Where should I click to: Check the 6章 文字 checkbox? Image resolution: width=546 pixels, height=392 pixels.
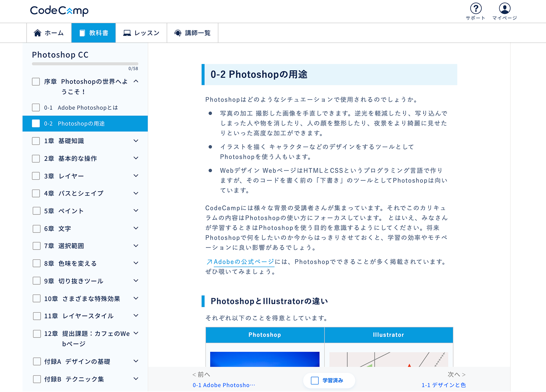(37, 228)
